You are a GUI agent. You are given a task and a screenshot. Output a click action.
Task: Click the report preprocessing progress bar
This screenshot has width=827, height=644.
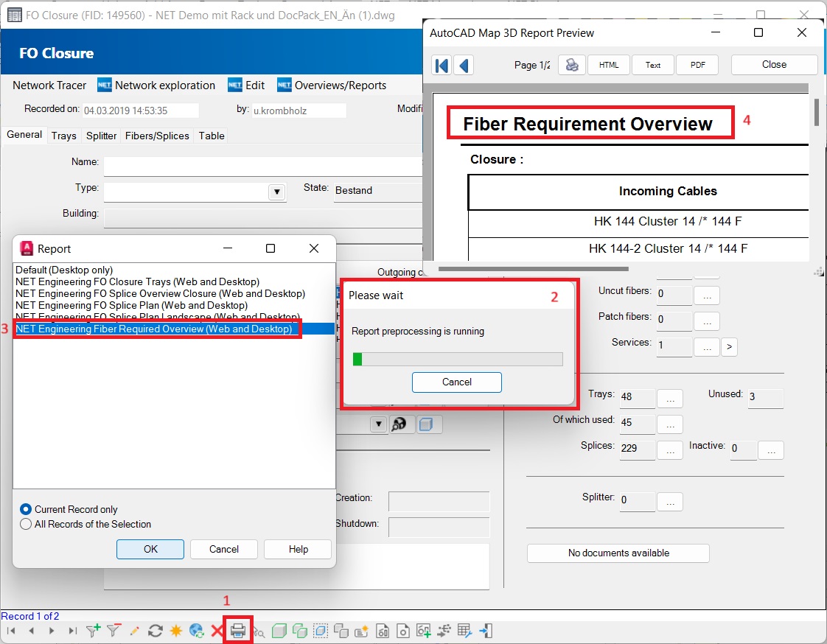[458, 359]
